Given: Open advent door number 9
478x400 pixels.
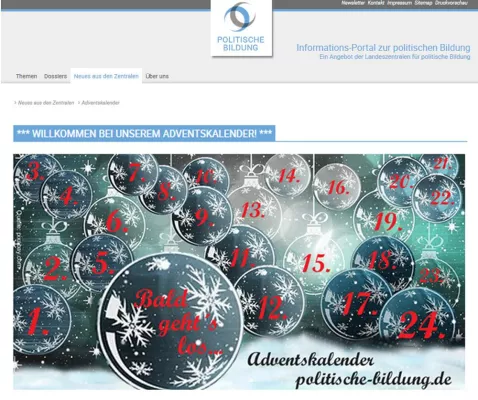Looking at the screenshot, I should [x=202, y=217].
